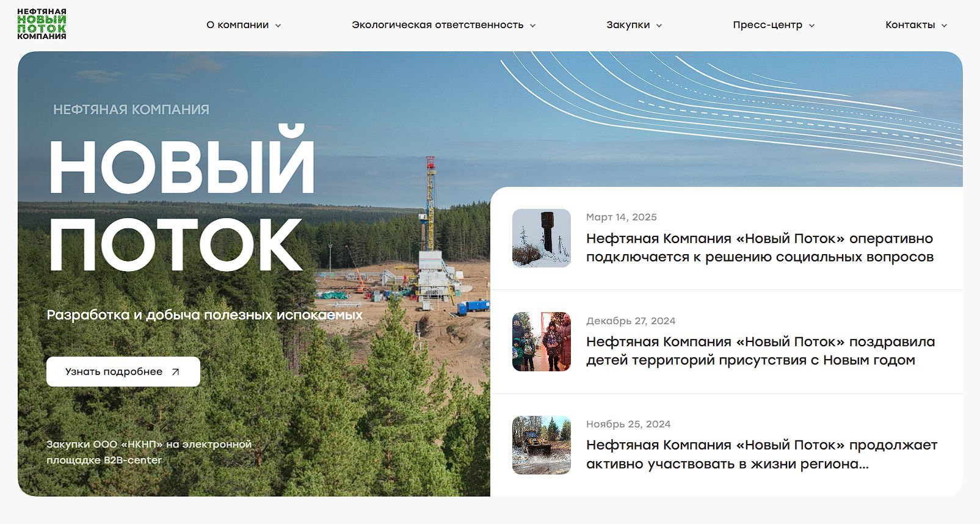This screenshot has width=980, height=524.
Task: Click the date «Март 14, 2025»
Action: click(x=622, y=217)
